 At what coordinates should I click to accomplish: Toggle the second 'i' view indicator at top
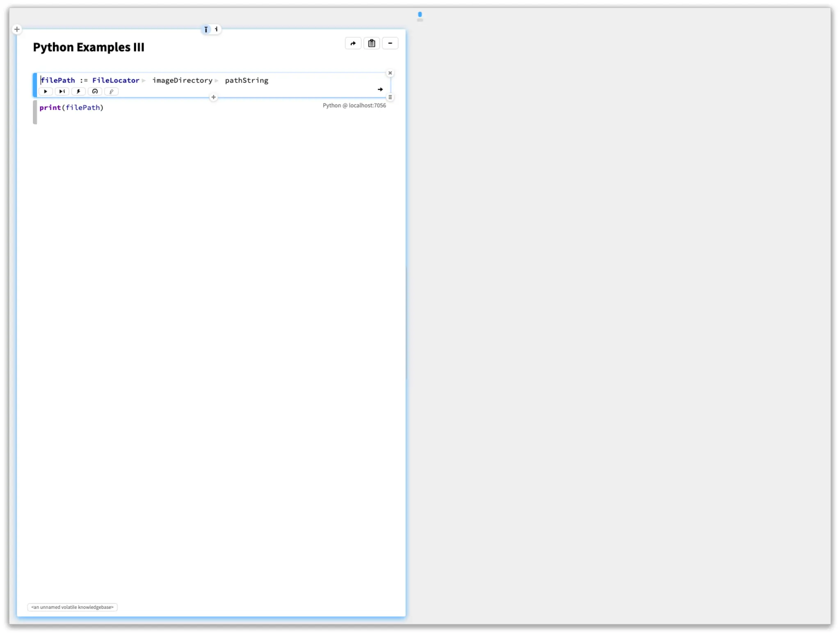point(217,30)
